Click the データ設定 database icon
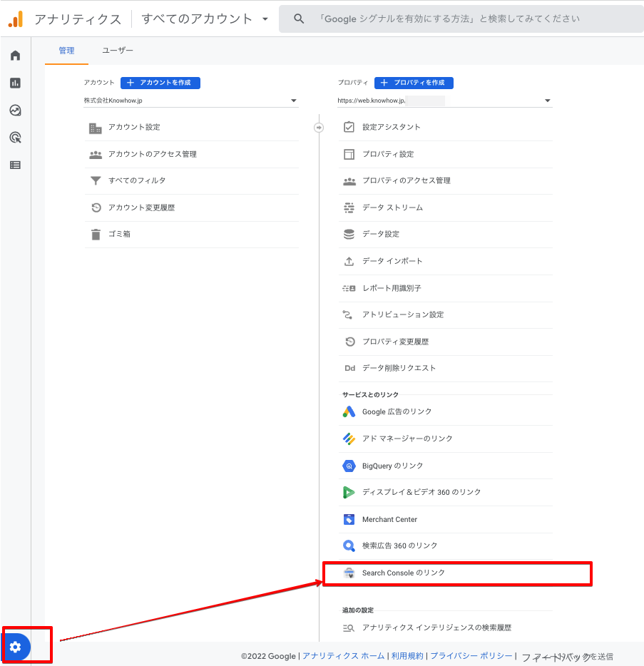This screenshot has width=644, height=666. point(349,234)
